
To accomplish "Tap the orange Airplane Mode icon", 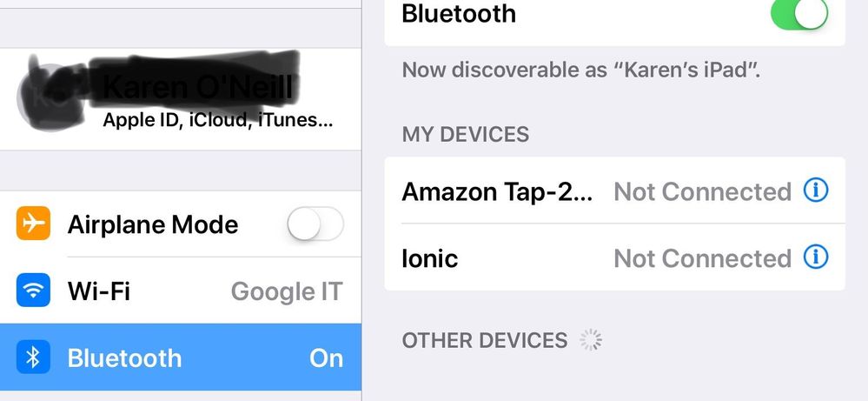I will click(x=33, y=224).
